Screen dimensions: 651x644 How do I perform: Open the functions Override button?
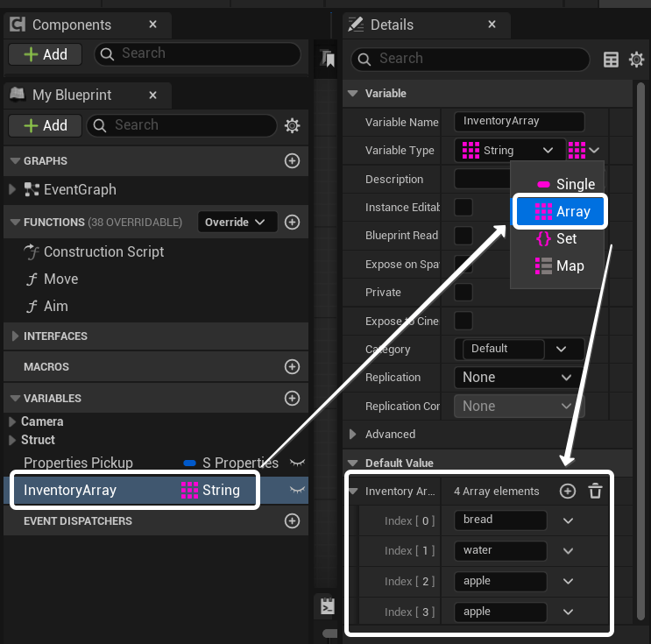237,223
